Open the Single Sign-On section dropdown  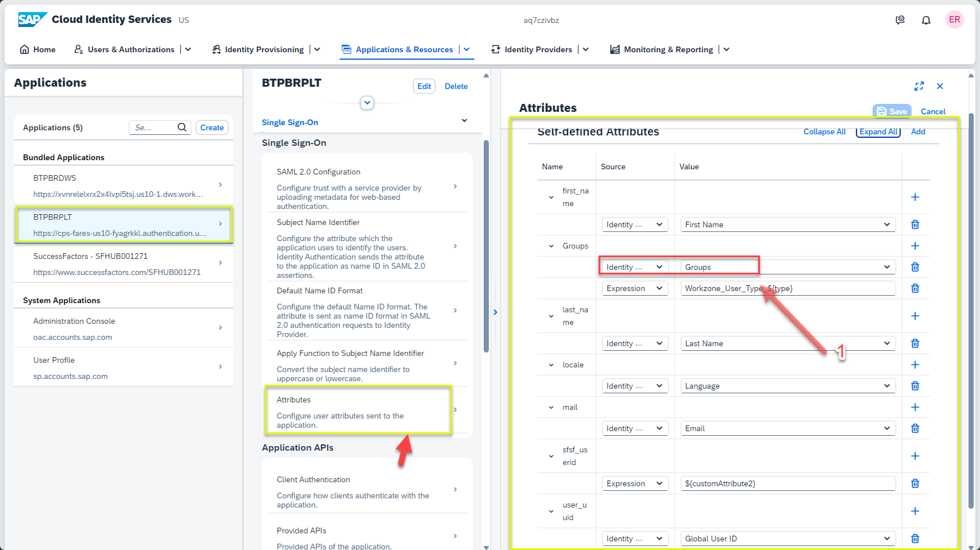pyautogui.click(x=464, y=121)
